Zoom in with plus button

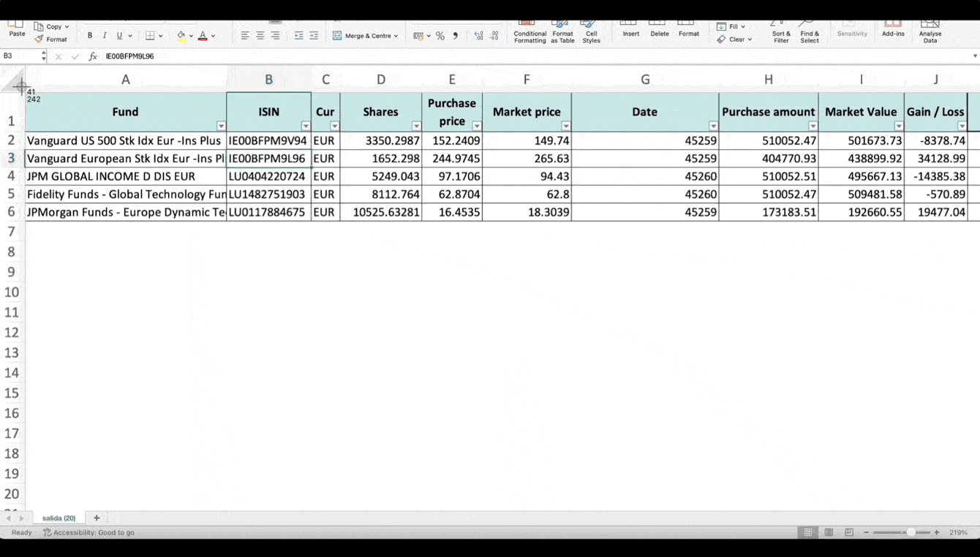pyautogui.click(x=937, y=532)
